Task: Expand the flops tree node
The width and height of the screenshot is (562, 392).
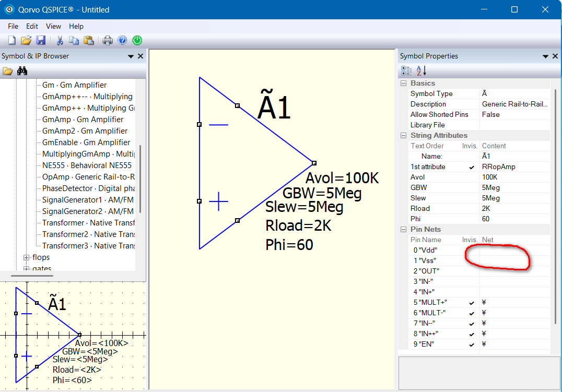Action: (26, 258)
